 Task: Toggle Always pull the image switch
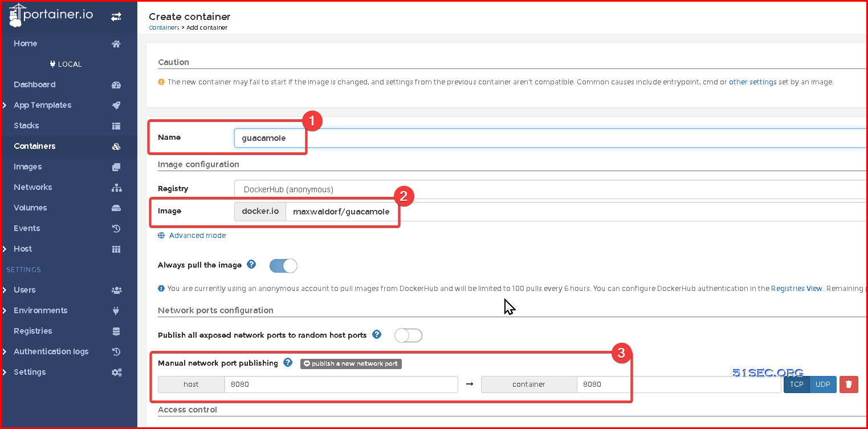point(283,266)
